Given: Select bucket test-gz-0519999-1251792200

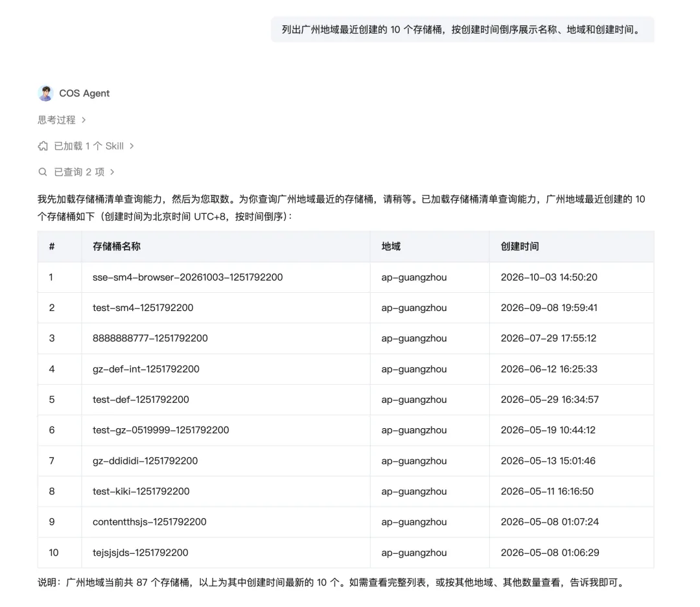Looking at the screenshot, I should point(161,429).
